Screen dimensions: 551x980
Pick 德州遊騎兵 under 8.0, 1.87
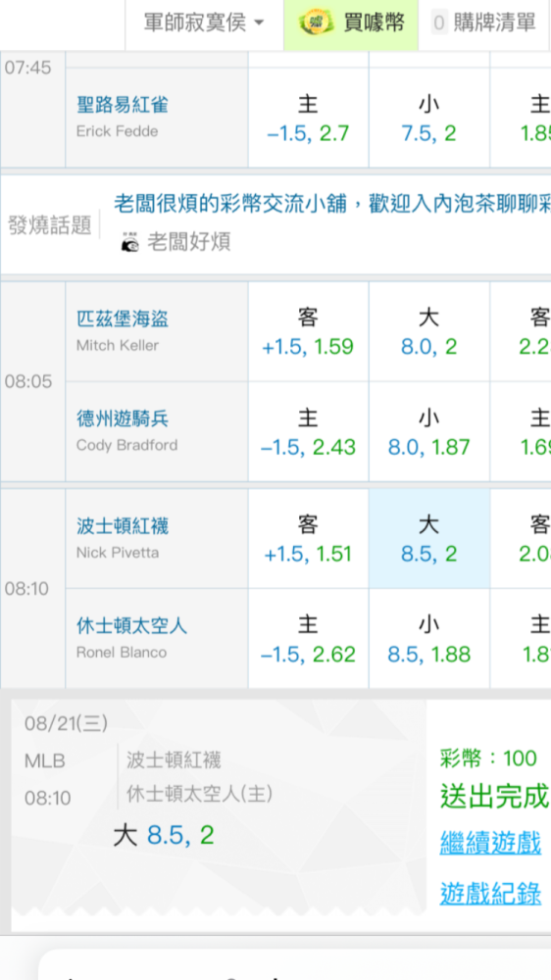click(428, 432)
